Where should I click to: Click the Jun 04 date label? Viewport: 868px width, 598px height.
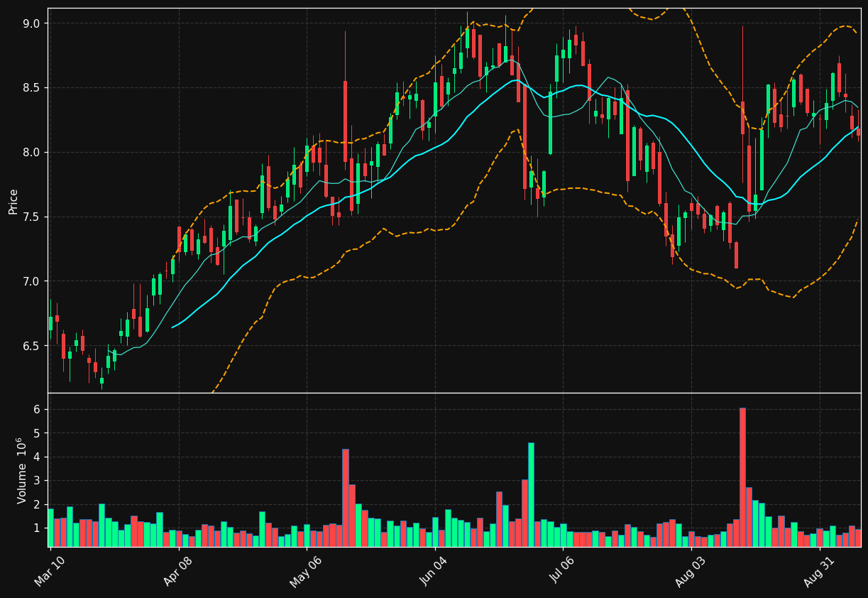click(x=434, y=571)
